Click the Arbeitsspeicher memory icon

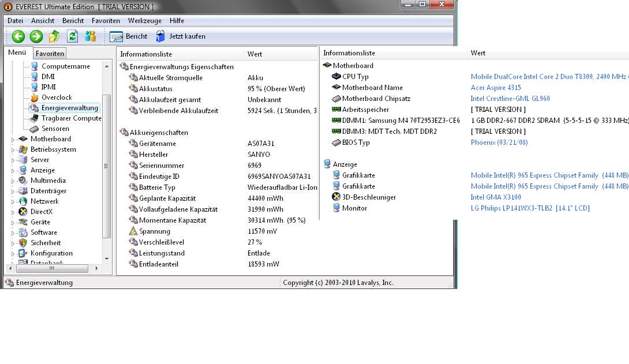(x=336, y=109)
